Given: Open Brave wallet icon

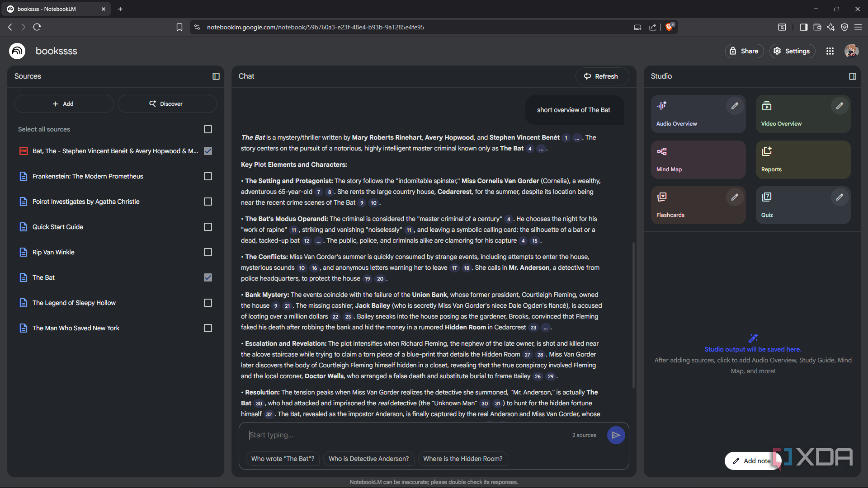Looking at the screenshot, I should pos(817,27).
